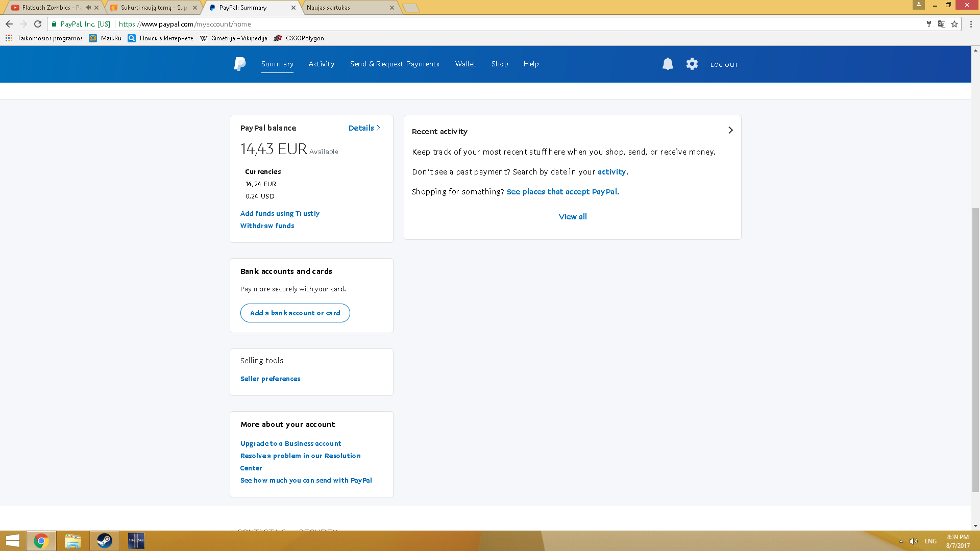Open the Shop tab
The width and height of the screenshot is (980, 551).
tap(500, 64)
